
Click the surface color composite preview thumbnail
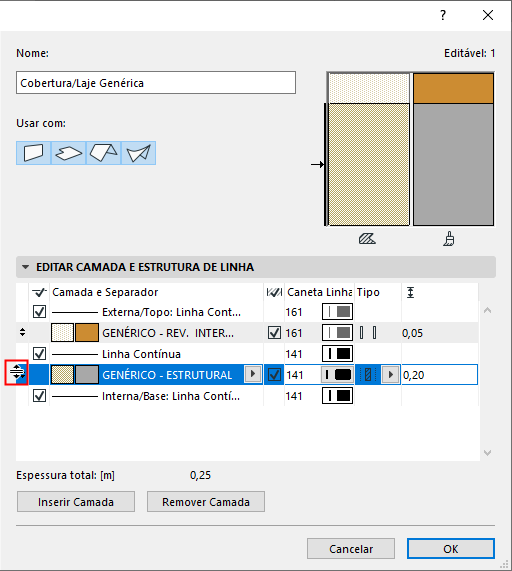click(x=453, y=149)
